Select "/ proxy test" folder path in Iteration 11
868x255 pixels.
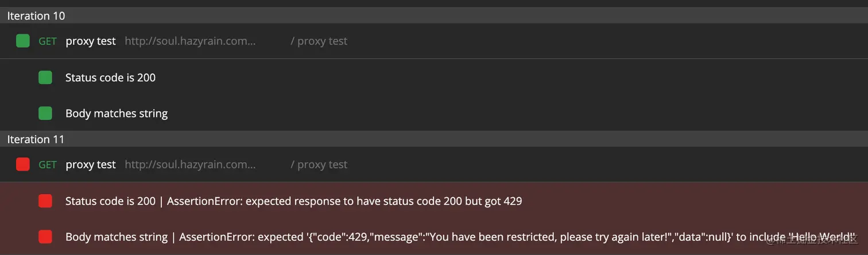319,164
